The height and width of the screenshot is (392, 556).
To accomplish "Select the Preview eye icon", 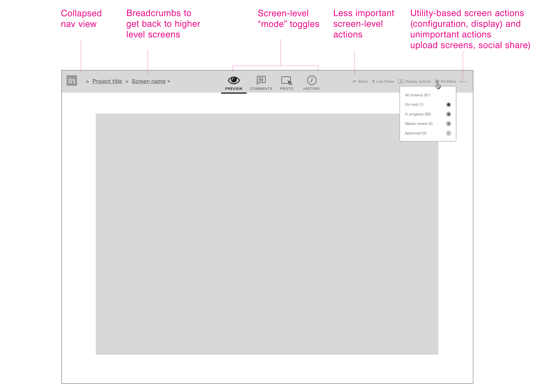I will pyautogui.click(x=234, y=80).
